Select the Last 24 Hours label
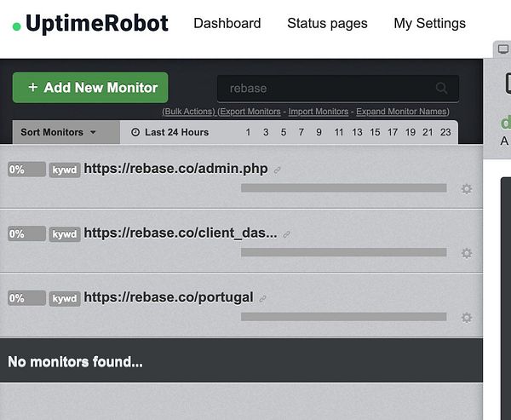 click(176, 132)
